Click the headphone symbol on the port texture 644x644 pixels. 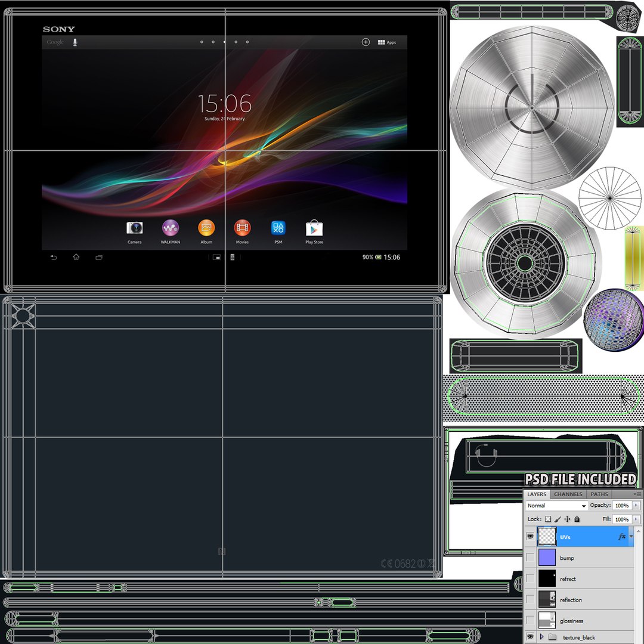coord(487,455)
